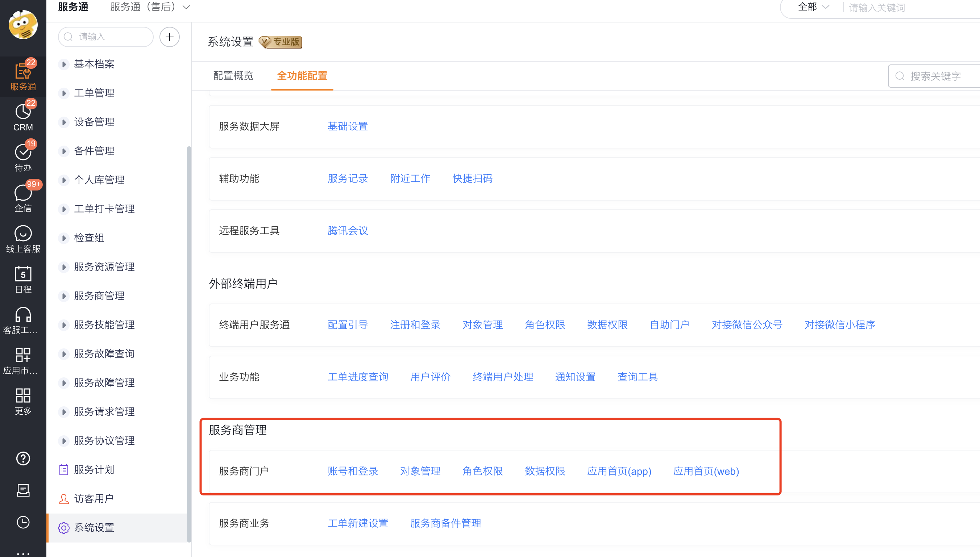Screen dimensions: 980x557
Task: Select 服务协议管理 in the sidebar
Action: [104, 441]
